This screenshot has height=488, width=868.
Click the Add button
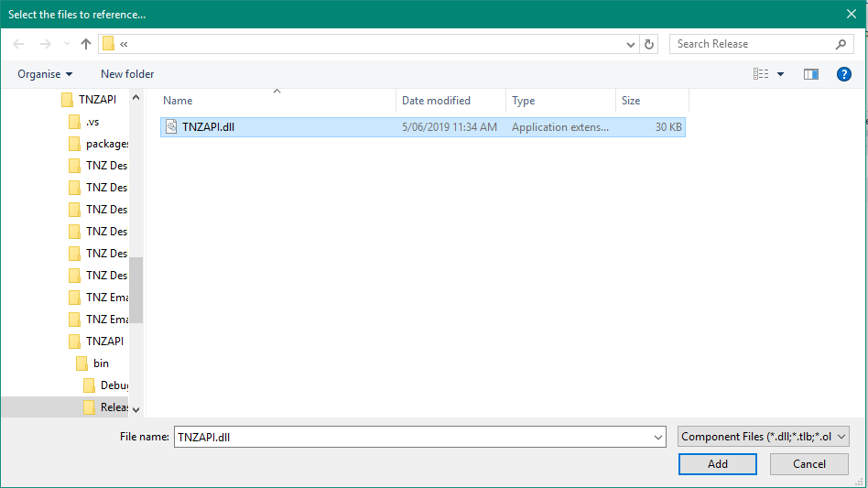718,464
